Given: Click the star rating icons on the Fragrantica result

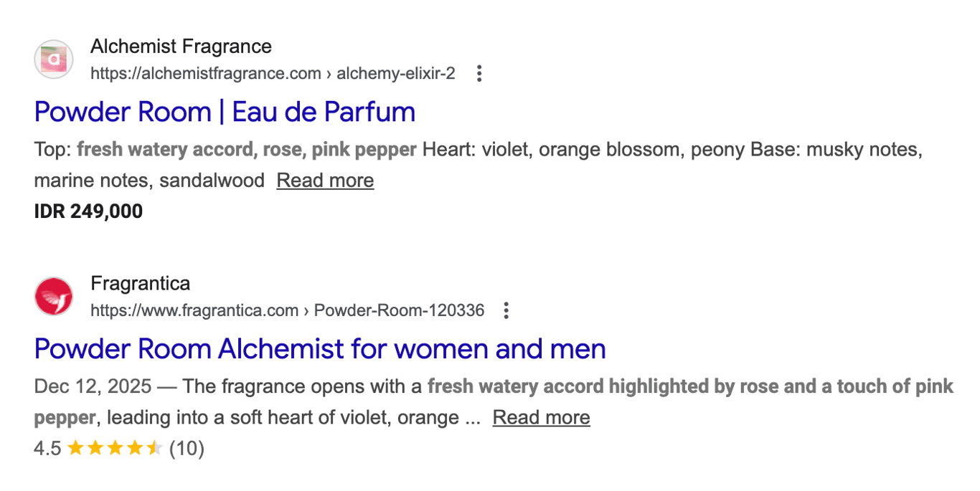Looking at the screenshot, I should pyautogui.click(x=113, y=447).
